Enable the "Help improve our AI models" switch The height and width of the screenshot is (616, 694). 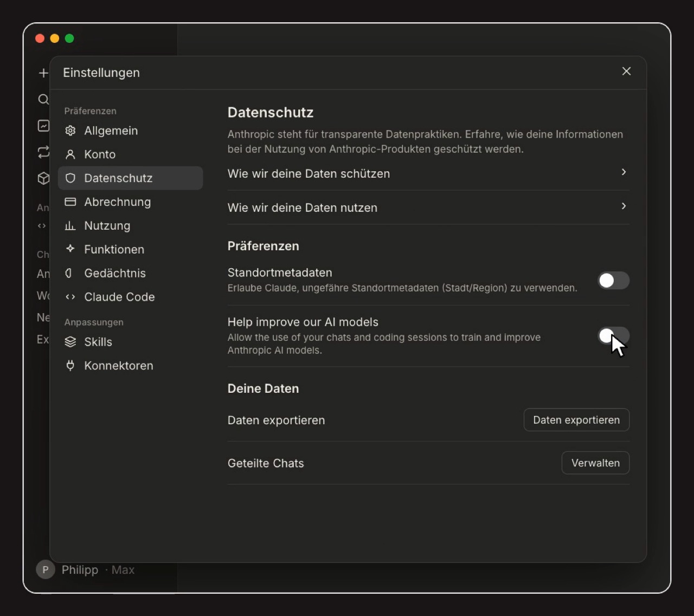(613, 336)
